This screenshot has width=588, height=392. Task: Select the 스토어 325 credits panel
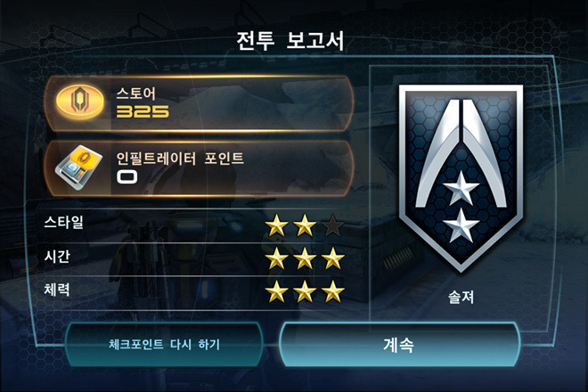point(200,103)
